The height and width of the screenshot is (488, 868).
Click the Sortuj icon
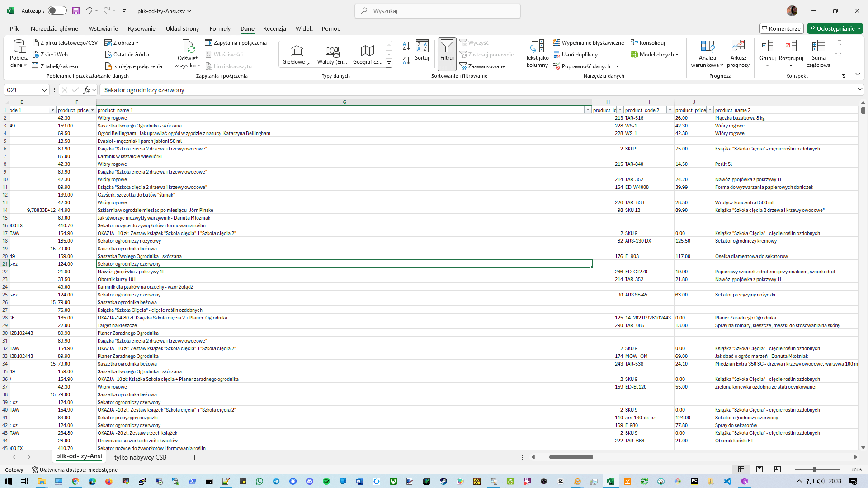pos(422,46)
